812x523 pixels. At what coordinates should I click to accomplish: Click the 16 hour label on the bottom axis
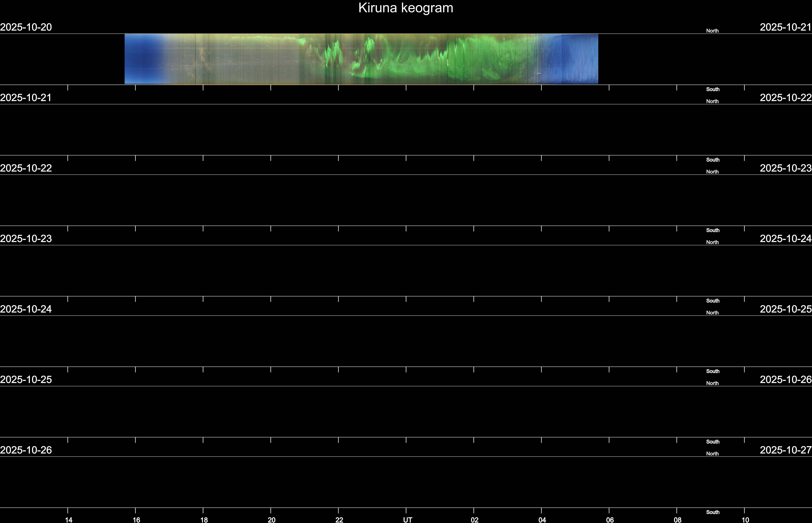[136, 520]
